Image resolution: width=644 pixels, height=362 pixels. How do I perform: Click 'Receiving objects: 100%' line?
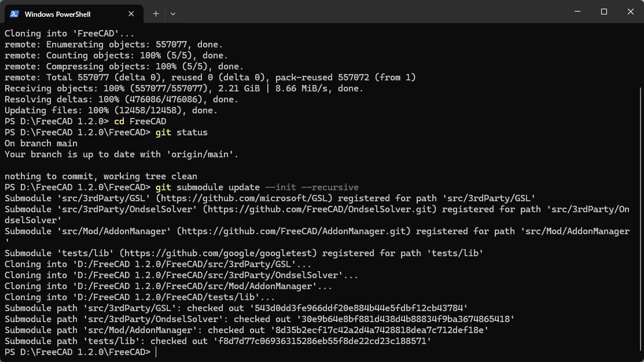tap(184, 88)
